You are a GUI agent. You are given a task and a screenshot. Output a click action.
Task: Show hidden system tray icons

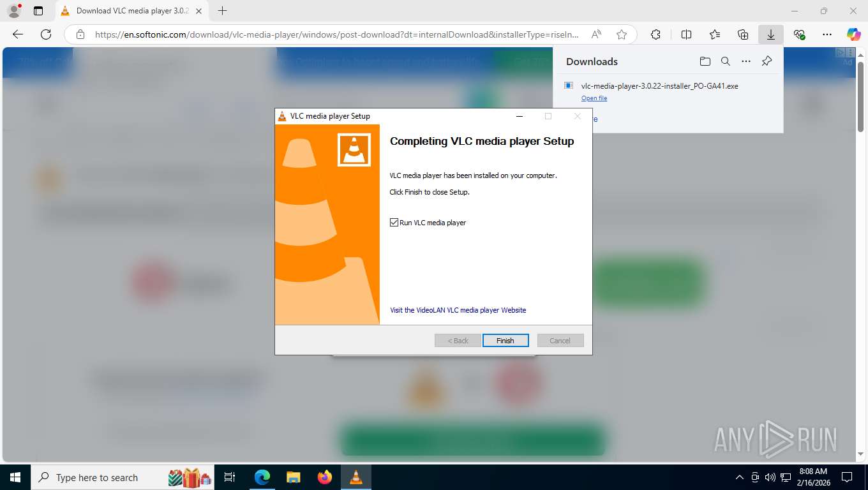(x=740, y=477)
